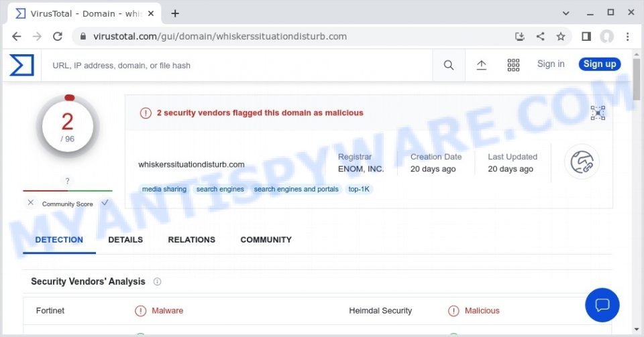This screenshot has width=644, height=337.
Task: Open the apps grid icon
Action: coord(513,65)
